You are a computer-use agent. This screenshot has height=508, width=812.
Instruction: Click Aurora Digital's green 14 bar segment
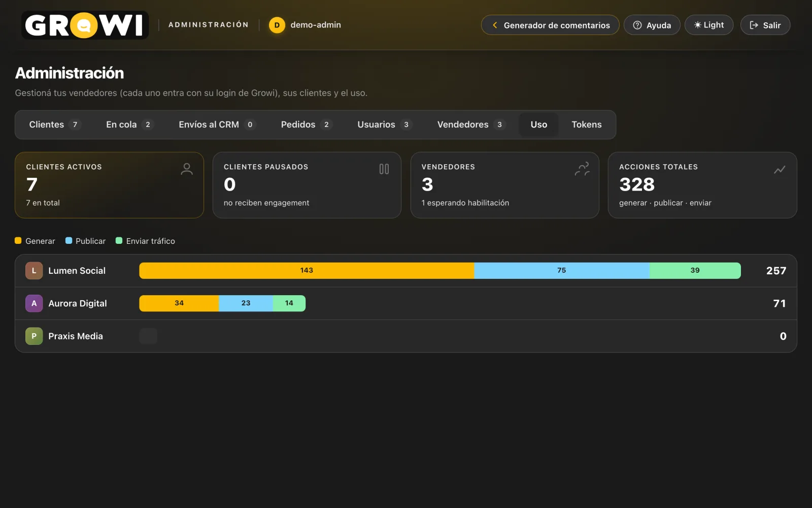pyautogui.click(x=289, y=303)
